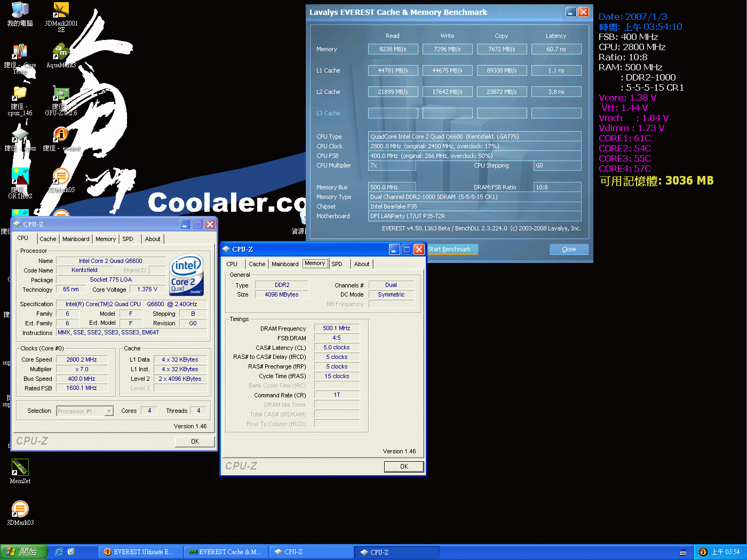The width and height of the screenshot is (747, 560).
Task: Switch to Cache tab in left CPU-Z window
Action: (x=48, y=239)
